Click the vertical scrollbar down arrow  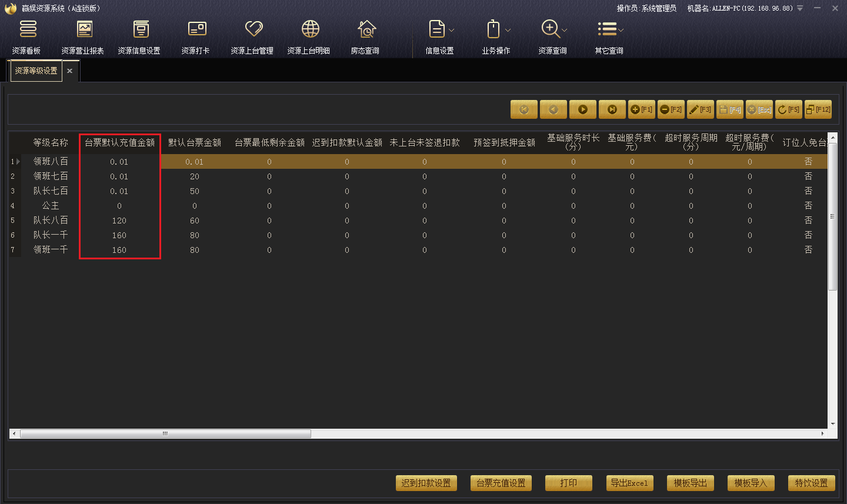pyautogui.click(x=832, y=423)
